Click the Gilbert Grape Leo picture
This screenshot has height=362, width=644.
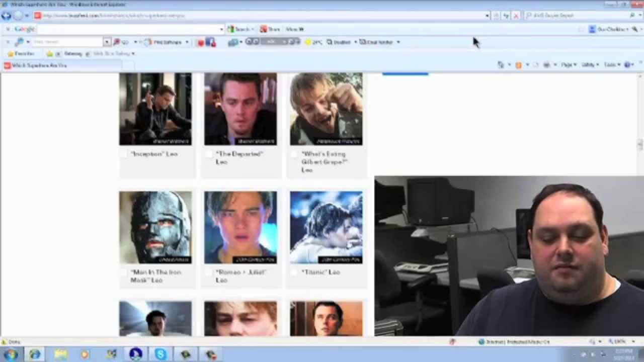click(326, 109)
